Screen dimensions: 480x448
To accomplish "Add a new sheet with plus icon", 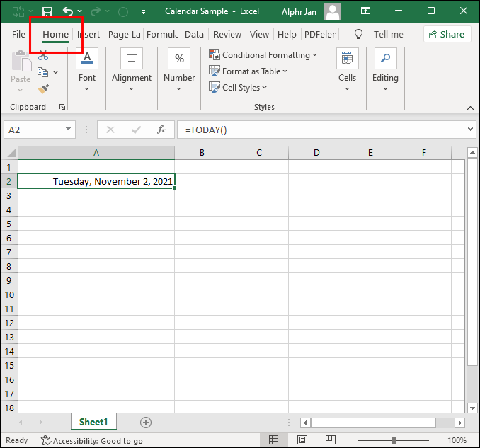I will pos(146,423).
